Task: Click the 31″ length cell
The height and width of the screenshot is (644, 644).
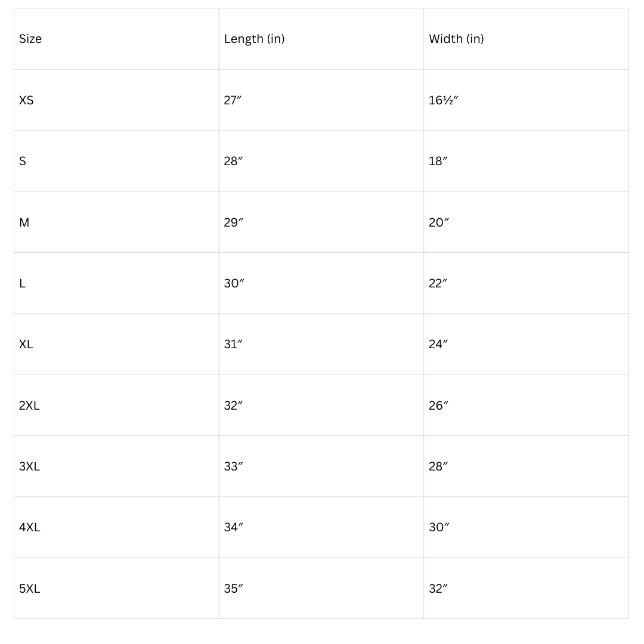Action: pyautogui.click(x=233, y=345)
